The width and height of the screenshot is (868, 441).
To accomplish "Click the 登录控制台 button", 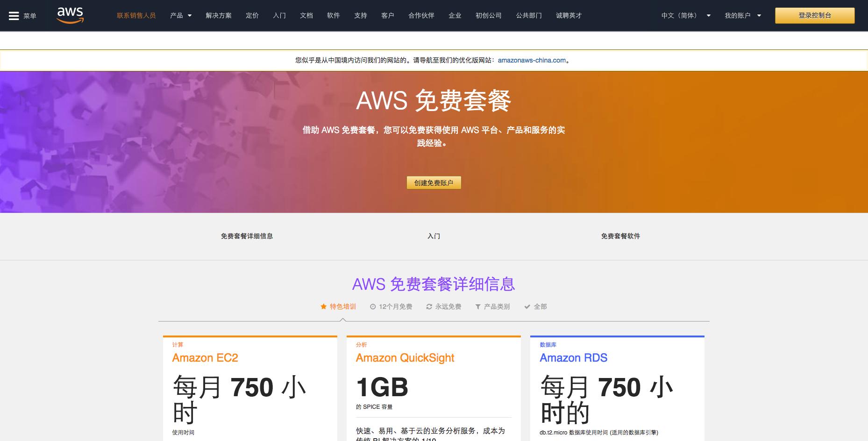I will tap(815, 15).
